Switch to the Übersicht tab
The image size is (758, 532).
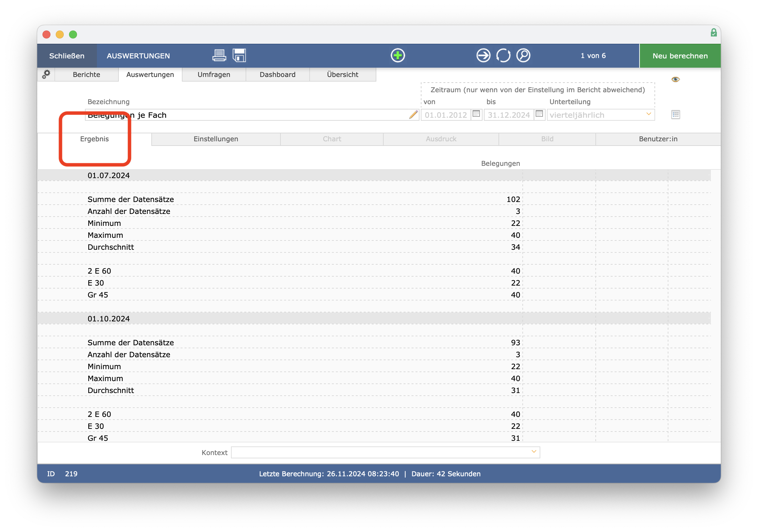[342, 74]
